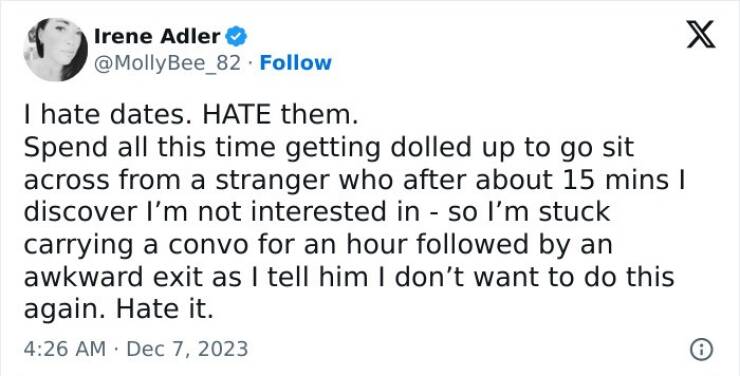Follow the account via Follow link
The width and height of the screenshot is (740, 376).
point(296,63)
